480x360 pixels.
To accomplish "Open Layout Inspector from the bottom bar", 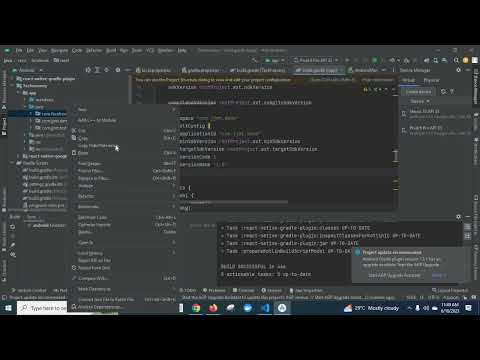I will pyautogui.click(x=450, y=290).
